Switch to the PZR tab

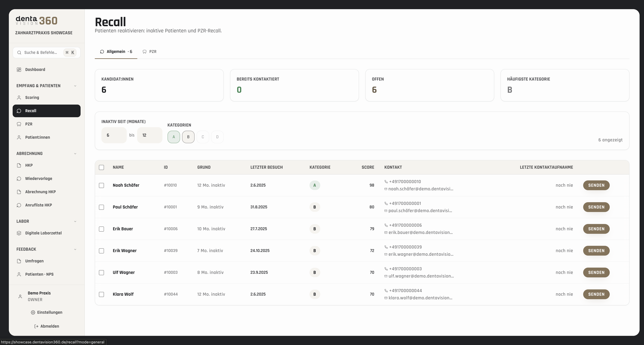(x=149, y=52)
